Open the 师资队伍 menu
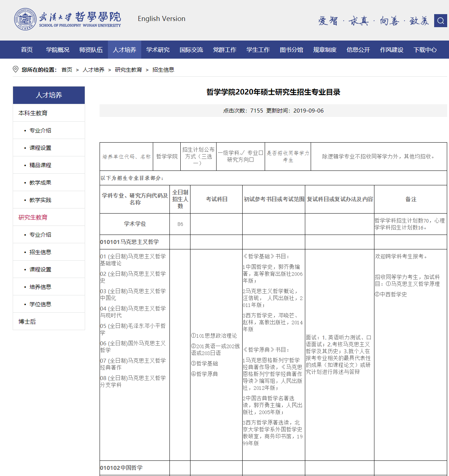This screenshot has width=449, height=476. (91, 50)
